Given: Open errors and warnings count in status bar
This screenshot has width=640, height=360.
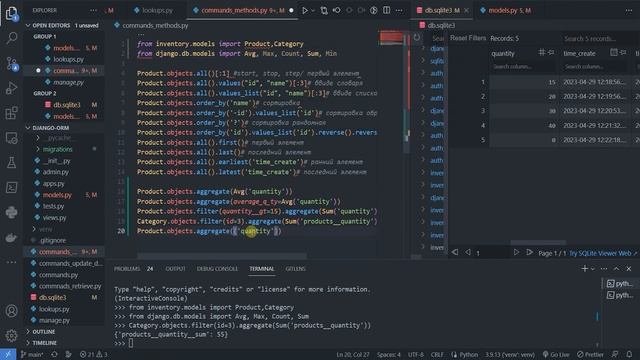Looking at the screenshot, I should pos(93,354).
